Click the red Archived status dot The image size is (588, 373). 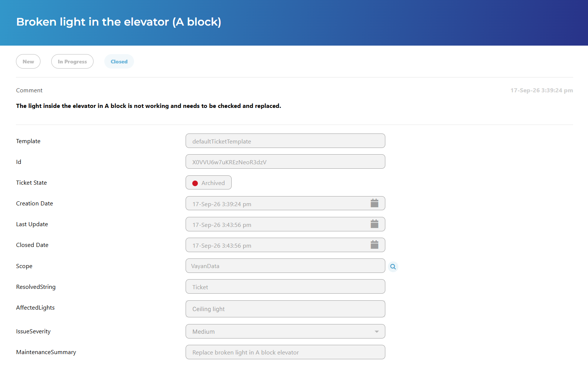195,183
